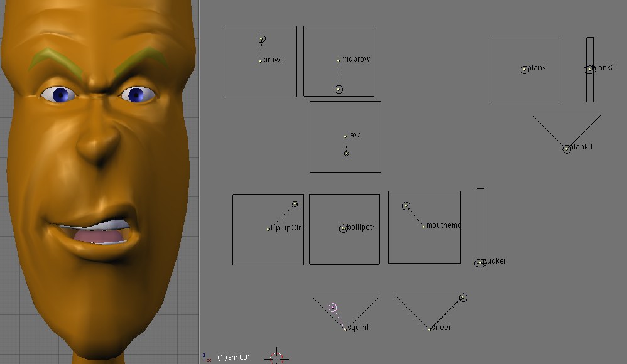Select the brows control handle circle
Screen dimensions: 627x364
click(261, 38)
